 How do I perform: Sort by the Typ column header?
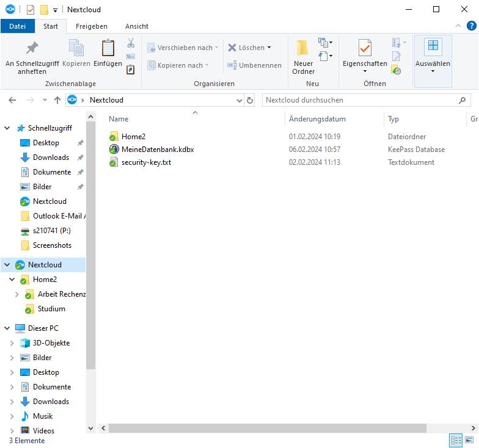(x=393, y=119)
